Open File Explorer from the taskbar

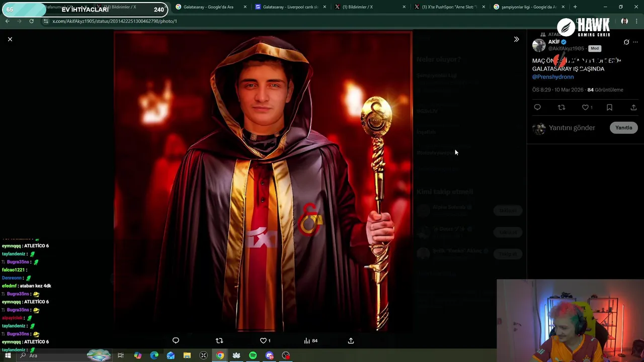coord(187,355)
